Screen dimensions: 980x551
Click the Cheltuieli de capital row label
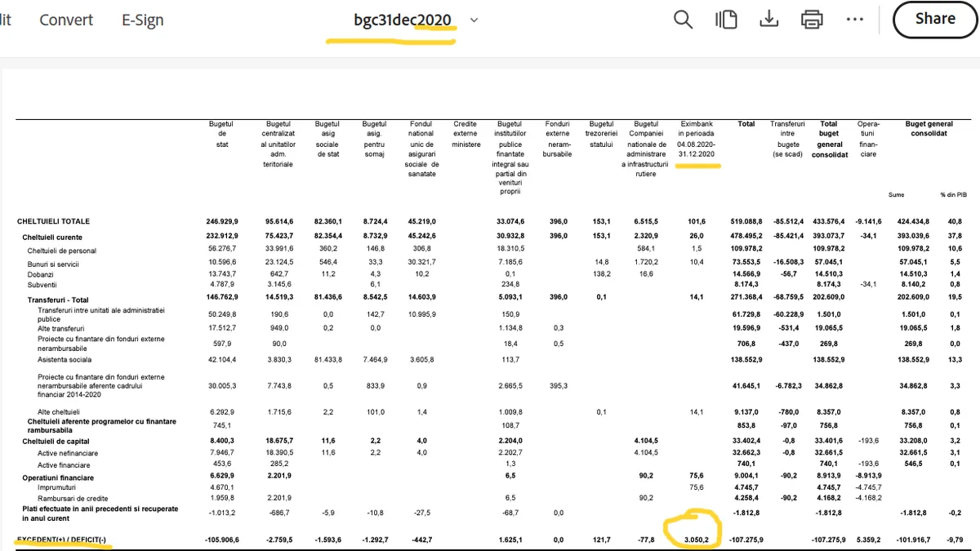(56, 441)
